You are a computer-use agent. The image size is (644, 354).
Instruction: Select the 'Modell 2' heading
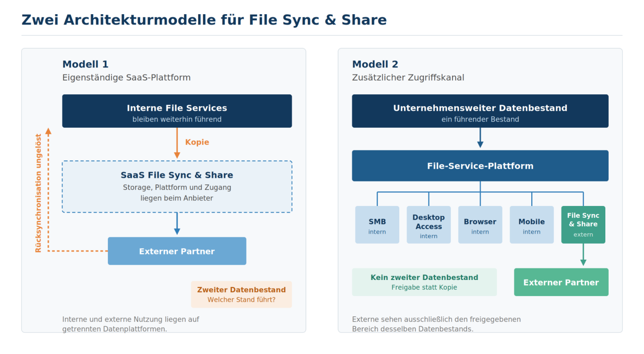375,64
